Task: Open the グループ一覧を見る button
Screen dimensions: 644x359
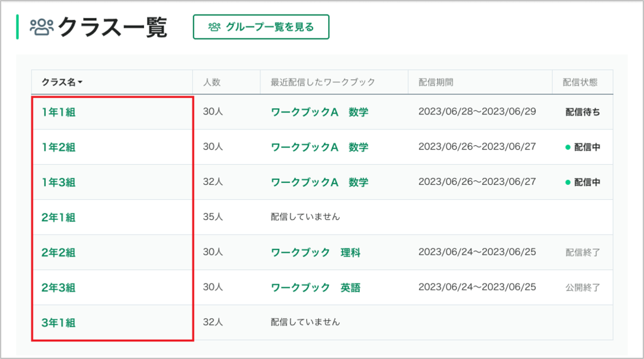Action: [x=261, y=27]
